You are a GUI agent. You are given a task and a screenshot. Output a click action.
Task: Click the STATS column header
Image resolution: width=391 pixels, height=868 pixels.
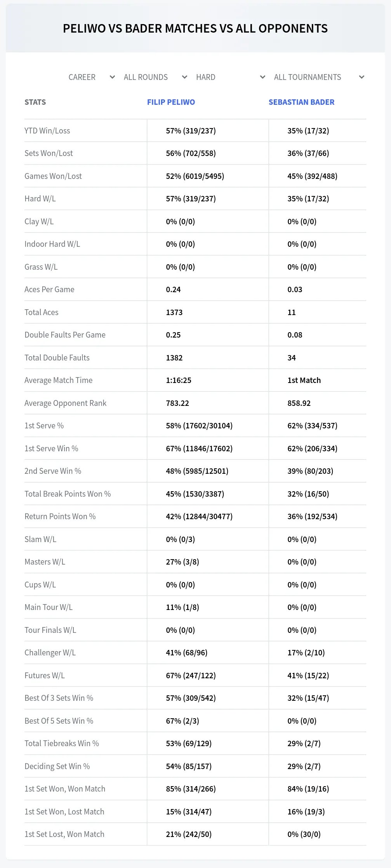click(x=35, y=102)
